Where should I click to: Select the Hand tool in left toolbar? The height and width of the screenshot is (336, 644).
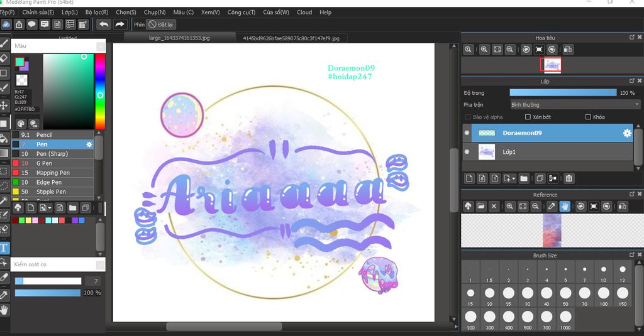pos(4,310)
